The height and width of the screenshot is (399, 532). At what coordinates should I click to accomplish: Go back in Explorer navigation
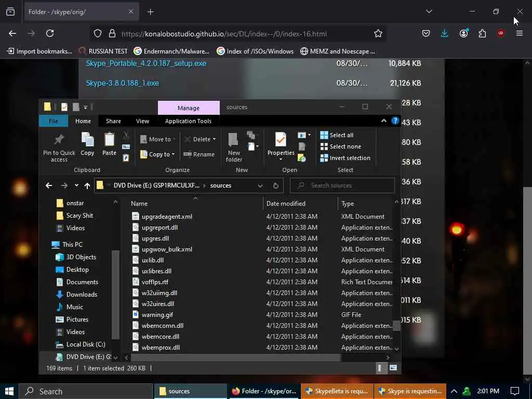pos(49,185)
